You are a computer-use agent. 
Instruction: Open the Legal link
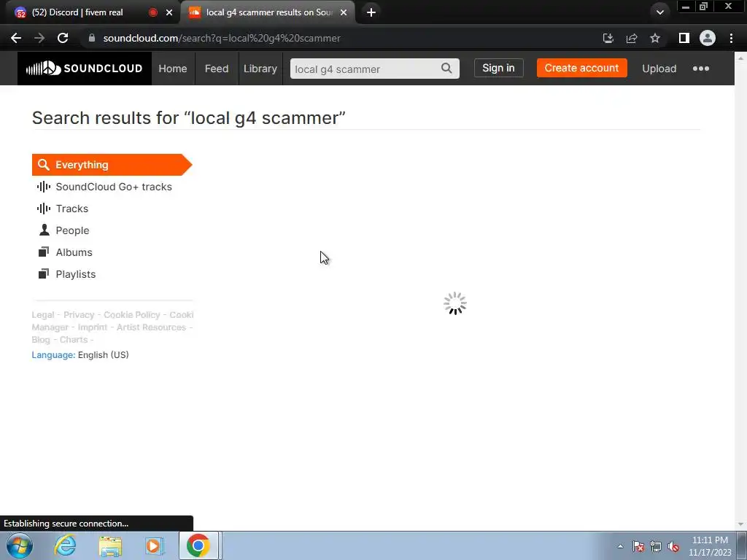tap(43, 315)
